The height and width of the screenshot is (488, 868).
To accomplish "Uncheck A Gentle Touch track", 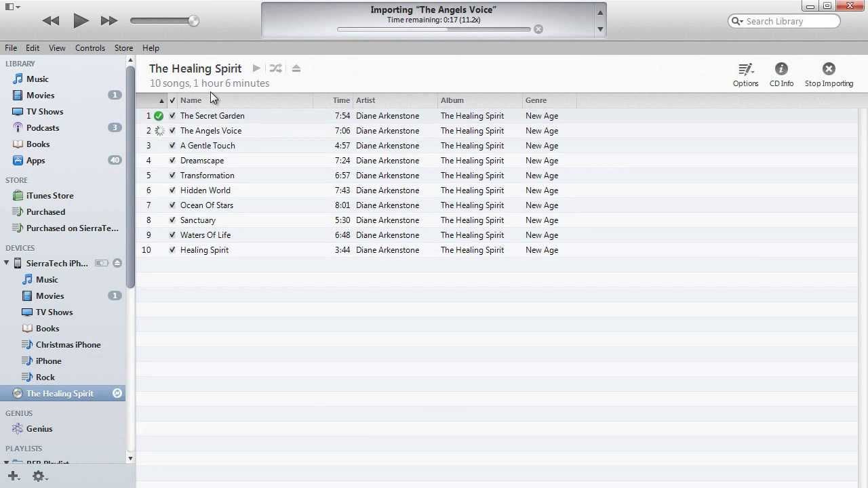I will tap(172, 146).
